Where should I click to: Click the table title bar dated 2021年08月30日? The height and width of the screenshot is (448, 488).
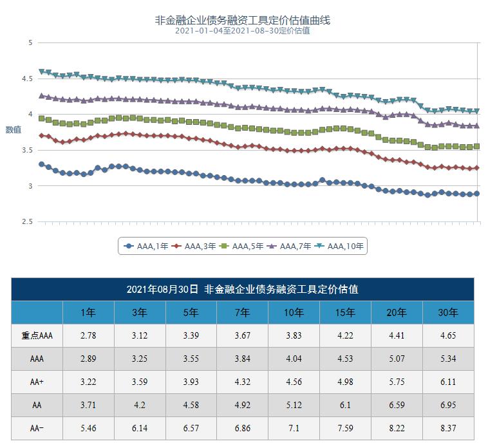[243, 290]
